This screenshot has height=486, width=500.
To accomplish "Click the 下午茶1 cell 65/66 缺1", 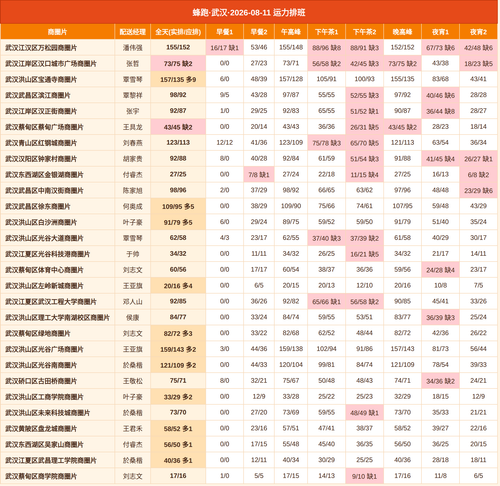I will [327, 302].
